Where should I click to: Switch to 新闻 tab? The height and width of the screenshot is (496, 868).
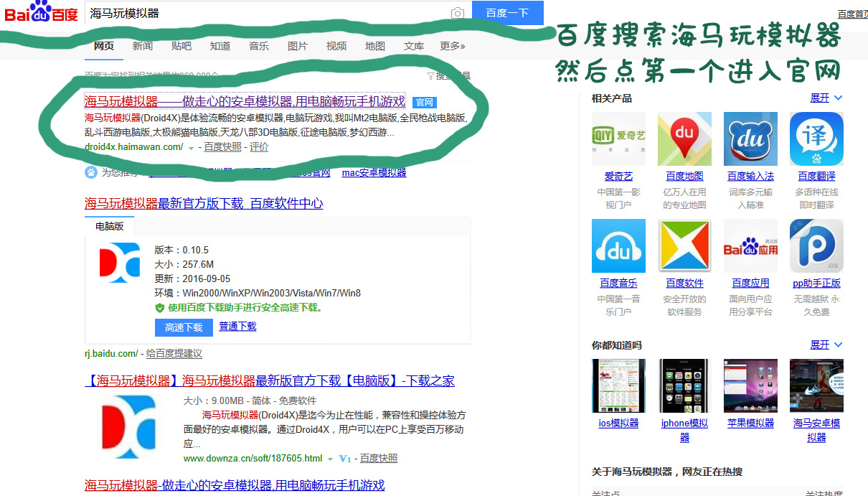142,46
